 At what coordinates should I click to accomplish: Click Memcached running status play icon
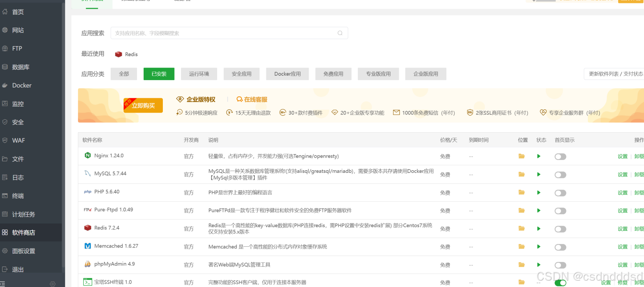pos(539,246)
